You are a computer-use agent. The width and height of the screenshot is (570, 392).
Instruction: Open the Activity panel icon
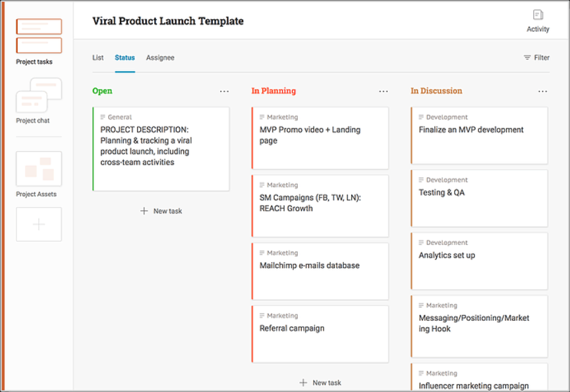(538, 15)
